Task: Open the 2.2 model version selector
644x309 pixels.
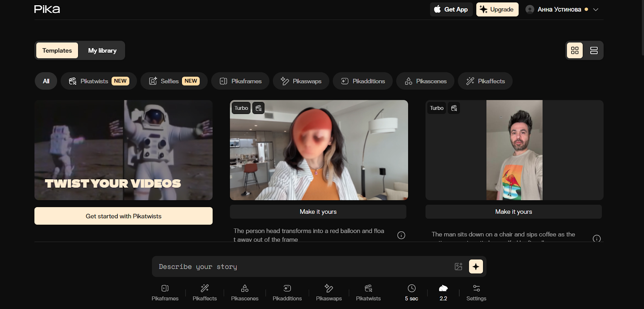Action: (443, 293)
